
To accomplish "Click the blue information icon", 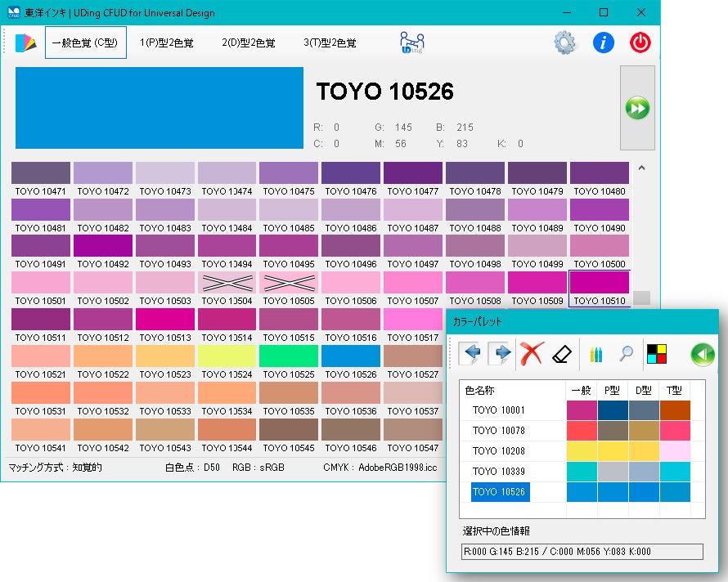I will tap(604, 43).
